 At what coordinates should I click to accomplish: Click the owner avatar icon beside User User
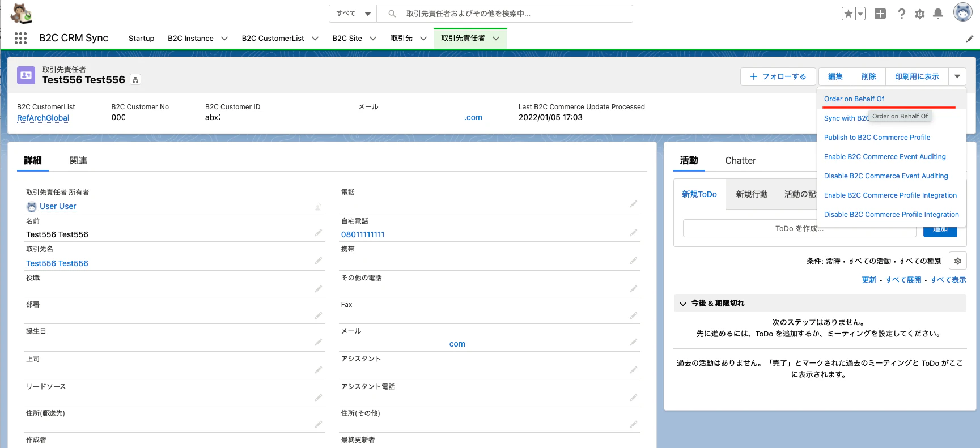click(x=32, y=207)
